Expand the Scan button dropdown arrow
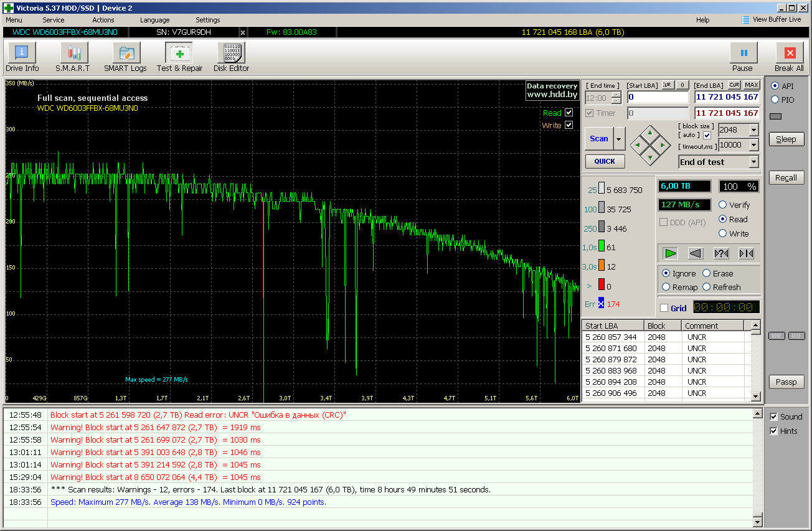The image size is (812, 531). coord(619,139)
